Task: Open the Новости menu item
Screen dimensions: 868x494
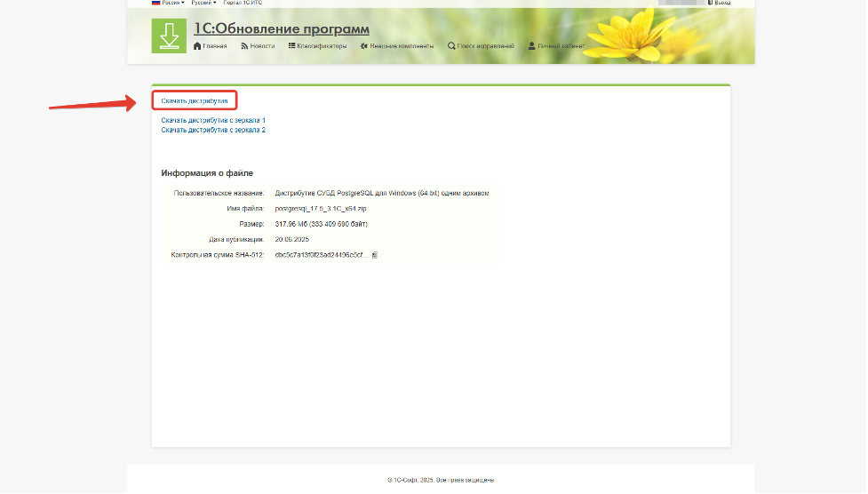Action: 262,46
